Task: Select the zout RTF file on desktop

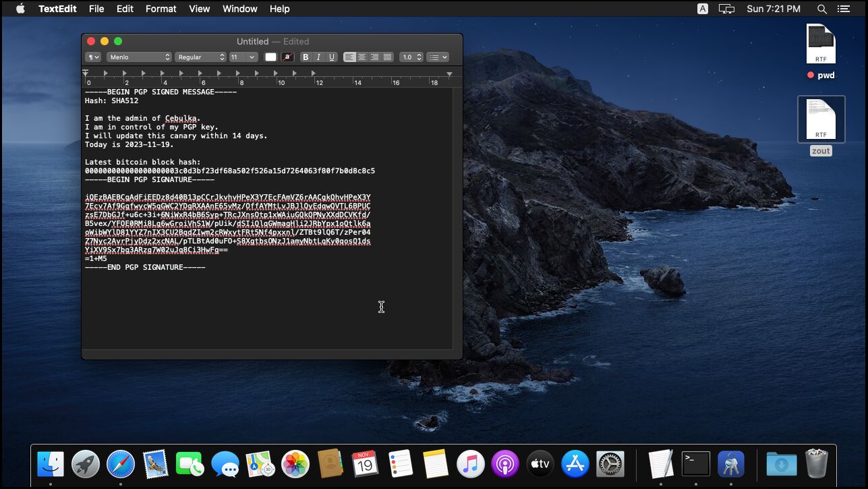Action: point(821,120)
